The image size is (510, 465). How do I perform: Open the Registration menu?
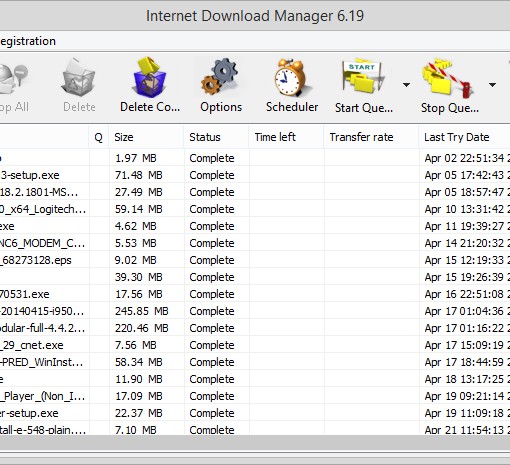27,41
